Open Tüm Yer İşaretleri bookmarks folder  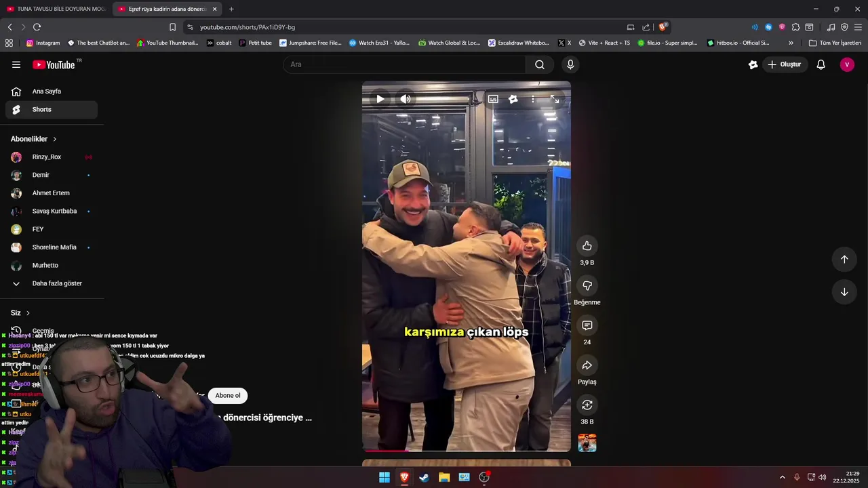click(835, 43)
